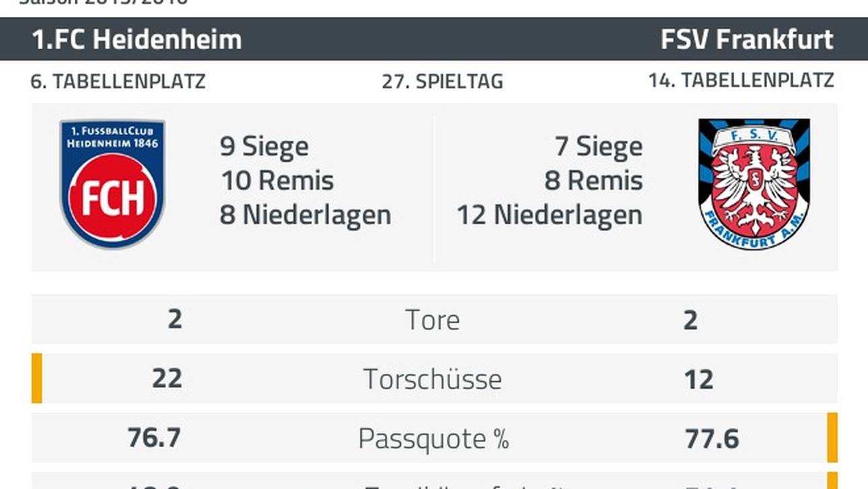Click the orange bar beside Frankfurt's 77.6
Screen dimensions: 868x489
coord(832,438)
